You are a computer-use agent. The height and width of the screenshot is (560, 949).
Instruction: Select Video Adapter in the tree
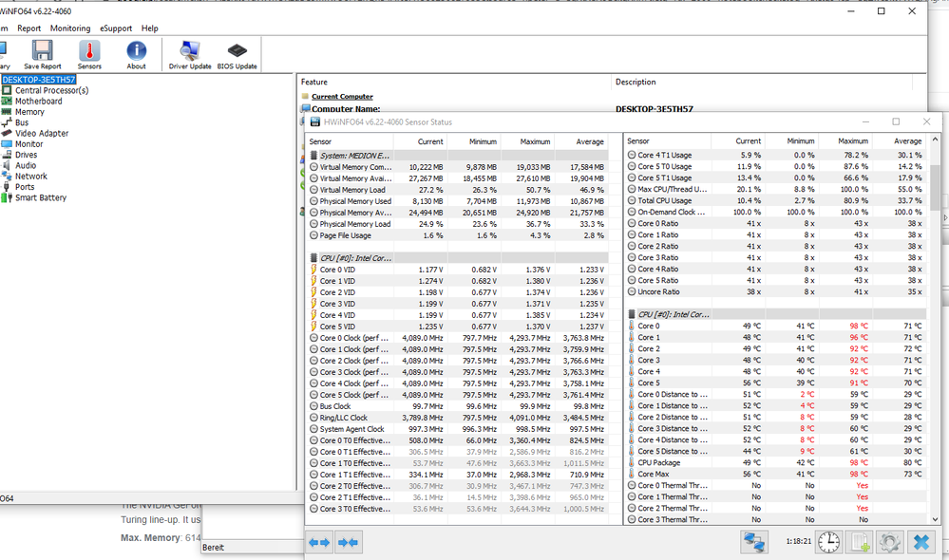42,134
